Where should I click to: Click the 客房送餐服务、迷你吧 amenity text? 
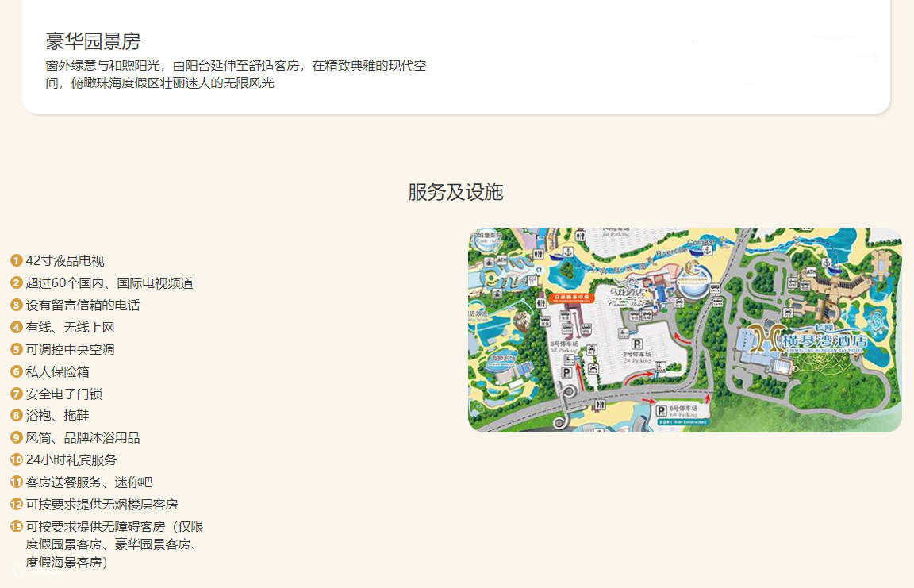(89, 482)
